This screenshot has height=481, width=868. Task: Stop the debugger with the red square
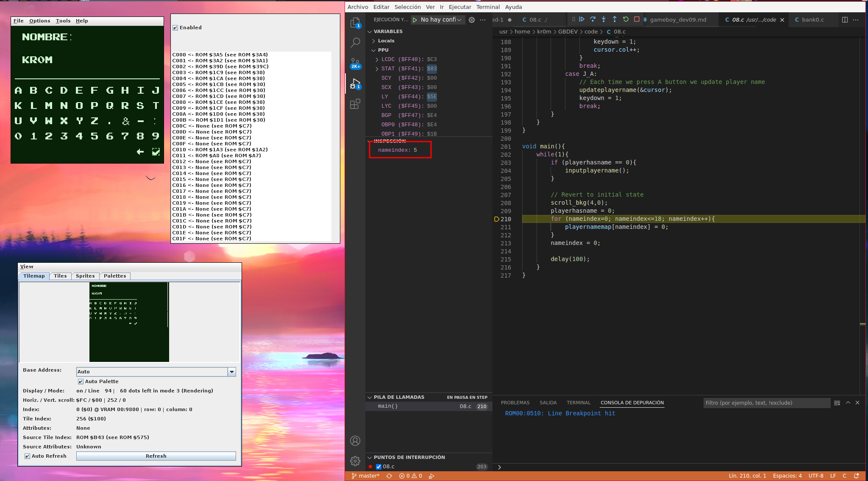click(637, 19)
